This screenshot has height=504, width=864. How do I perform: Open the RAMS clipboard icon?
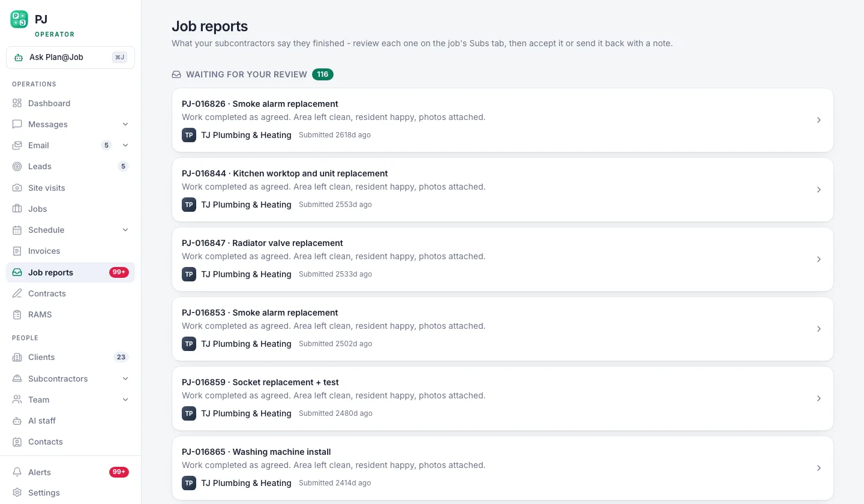coord(17,314)
